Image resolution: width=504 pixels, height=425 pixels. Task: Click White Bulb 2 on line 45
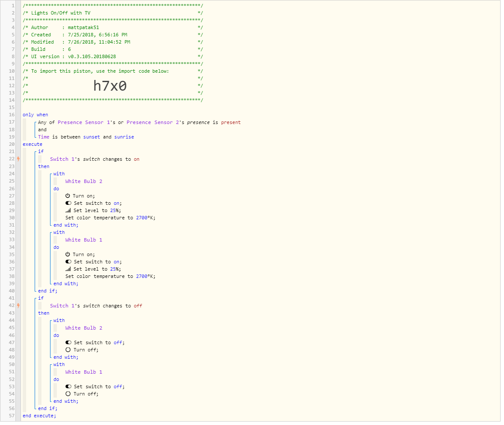[x=84, y=328]
